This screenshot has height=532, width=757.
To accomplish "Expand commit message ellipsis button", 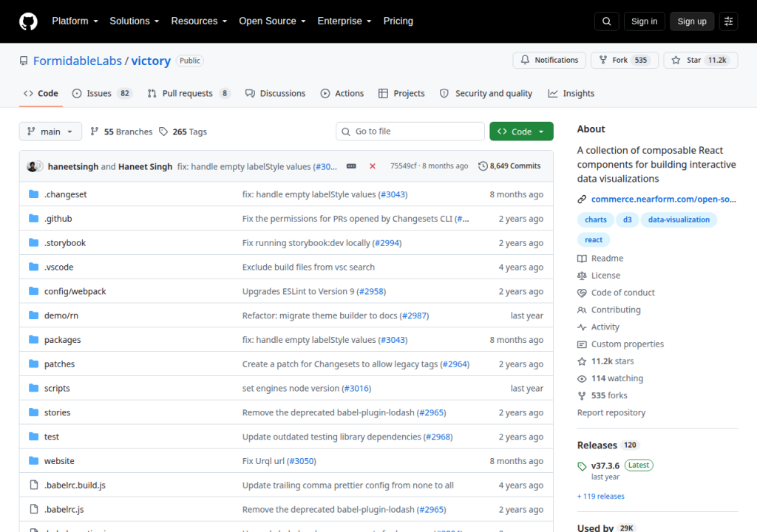I will 351,166.
